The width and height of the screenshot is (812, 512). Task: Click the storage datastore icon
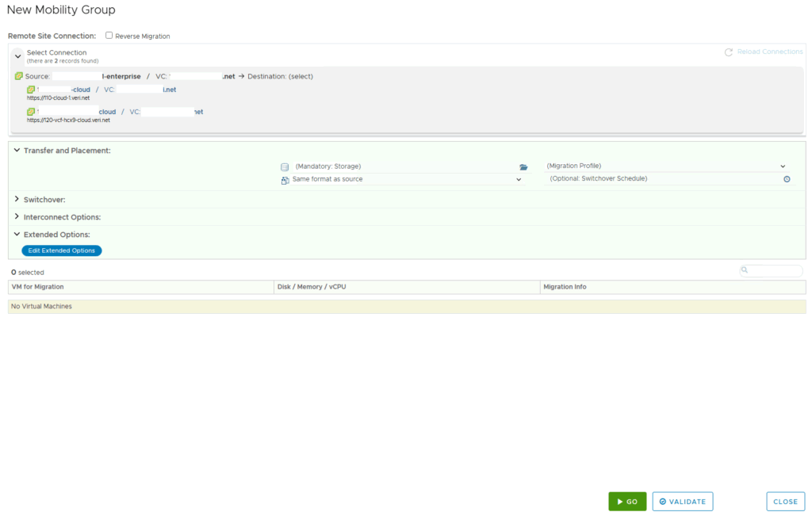(x=285, y=167)
